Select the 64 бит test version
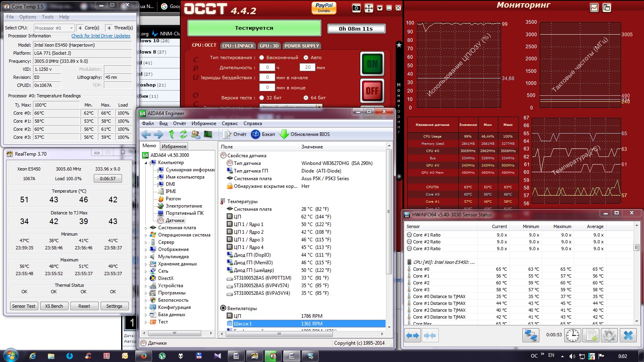This screenshot has height=362, width=644. [x=306, y=98]
